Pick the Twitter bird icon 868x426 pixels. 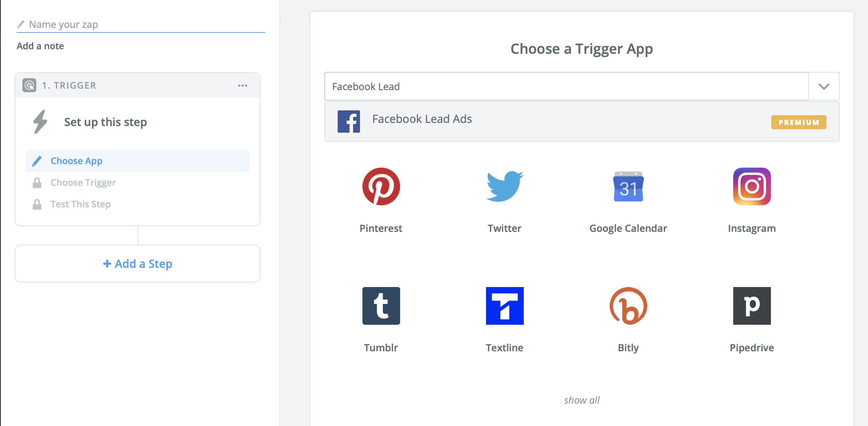click(x=505, y=186)
